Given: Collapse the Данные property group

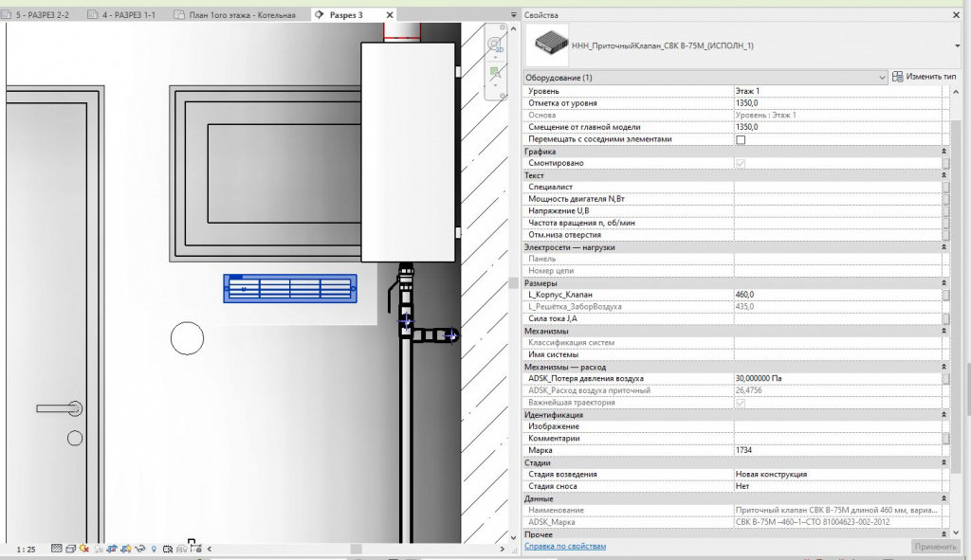Looking at the screenshot, I should pyautogui.click(x=944, y=498).
